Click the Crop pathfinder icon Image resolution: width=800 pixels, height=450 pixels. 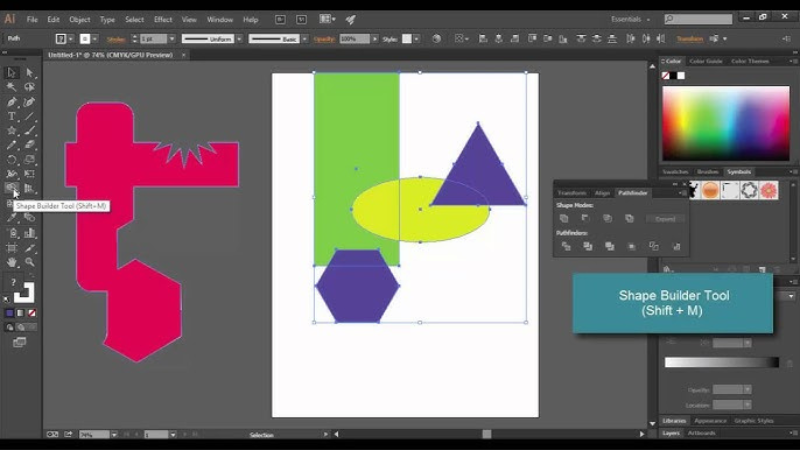point(632,246)
